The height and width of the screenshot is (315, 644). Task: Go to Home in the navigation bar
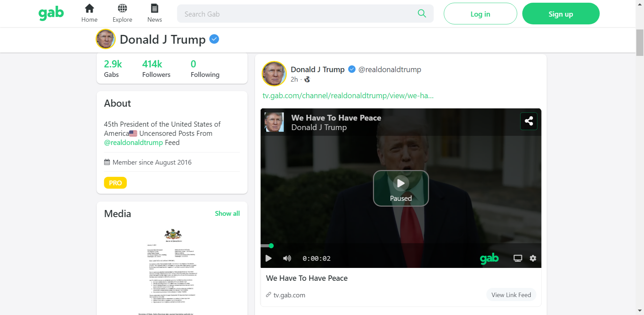point(89,13)
